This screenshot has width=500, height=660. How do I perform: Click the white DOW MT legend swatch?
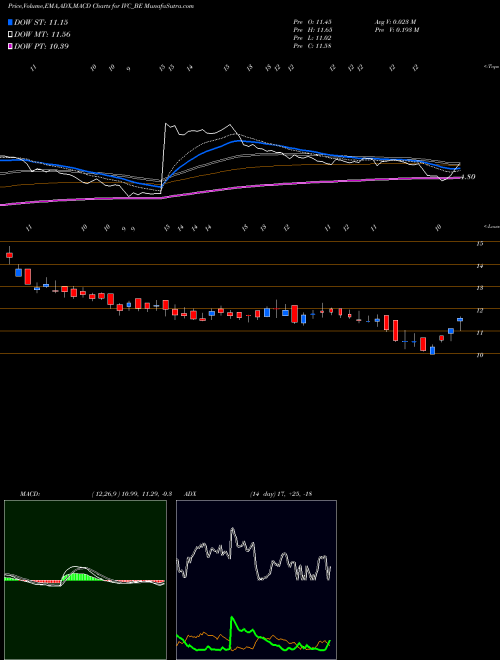10,35
